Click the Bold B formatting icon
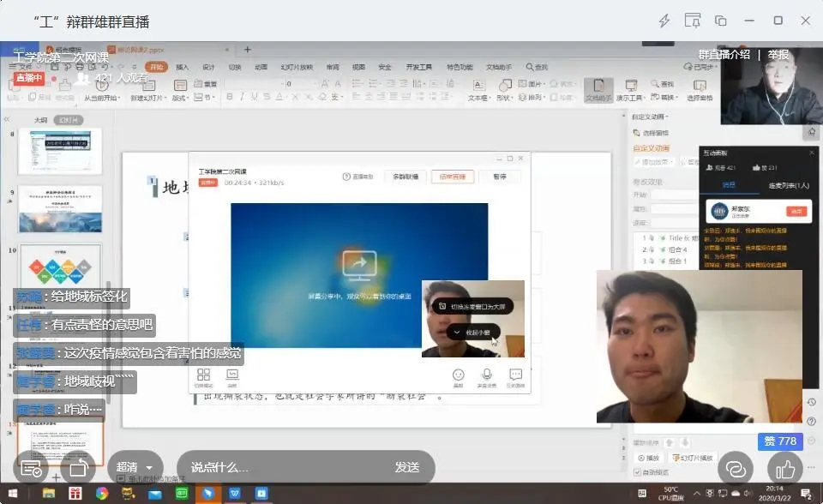Image resolution: width=823 pixels, height=504 pixels. coord(230,97)
